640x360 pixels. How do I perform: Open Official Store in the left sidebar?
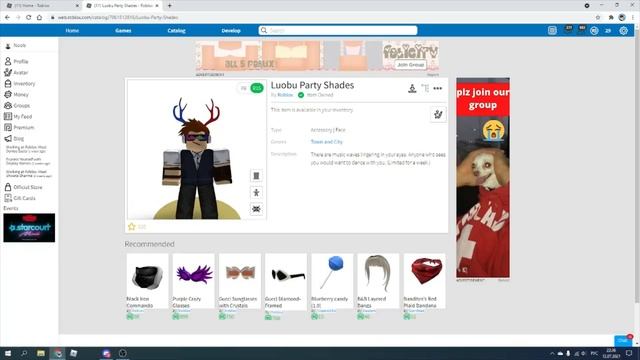click(x=23, y=187)
